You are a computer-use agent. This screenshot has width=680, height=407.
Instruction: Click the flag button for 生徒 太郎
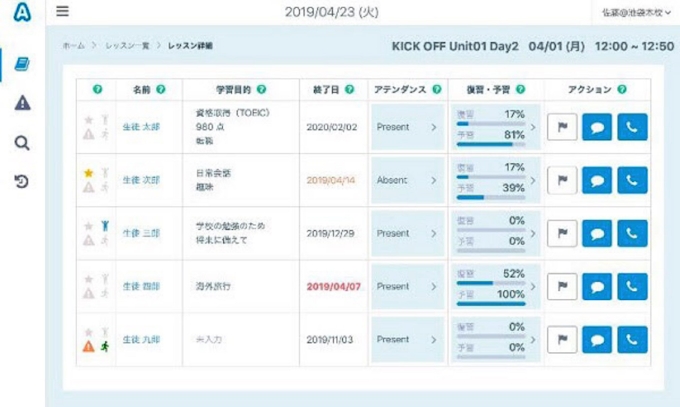point(562,127)
